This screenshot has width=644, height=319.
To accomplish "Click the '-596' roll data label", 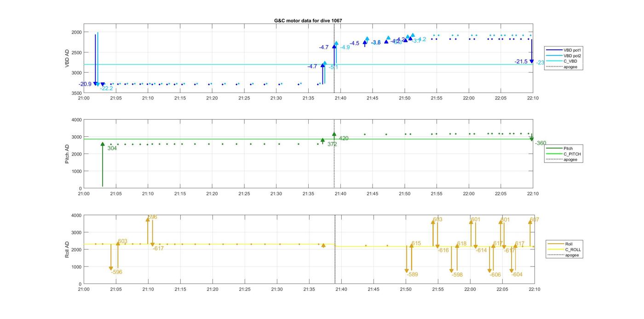I will [x=117, y=272].
